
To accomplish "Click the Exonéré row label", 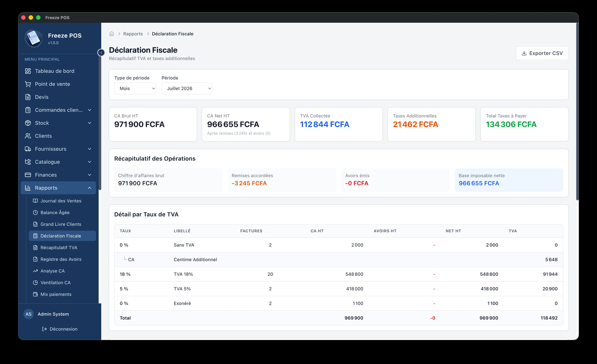I will pyautogui.click(x=182, y=303).
